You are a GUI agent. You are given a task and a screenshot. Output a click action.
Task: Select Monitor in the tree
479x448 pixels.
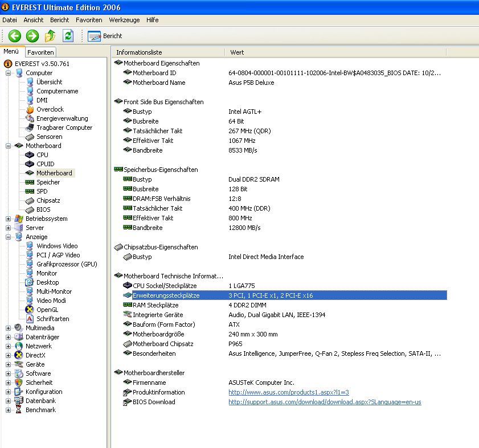tap(47, 274)
